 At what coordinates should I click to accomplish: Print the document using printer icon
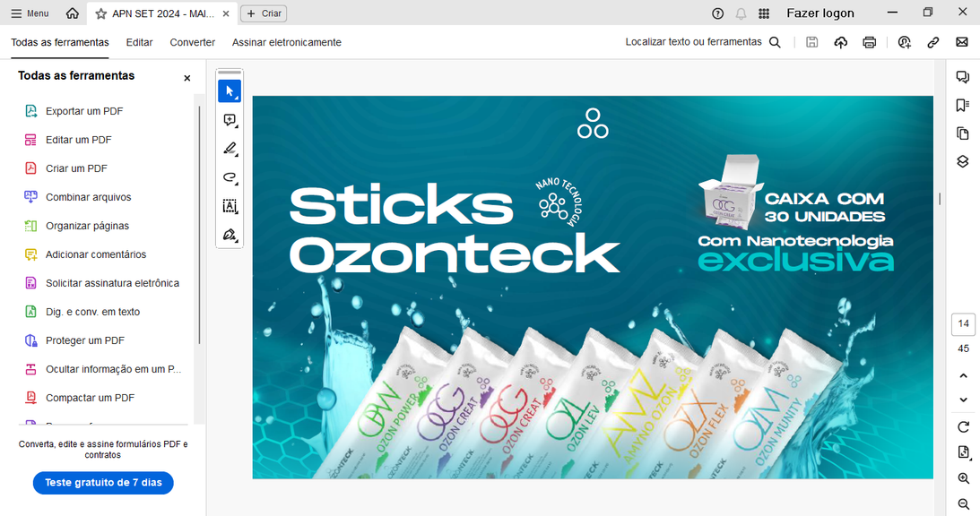tap(870, 42)
